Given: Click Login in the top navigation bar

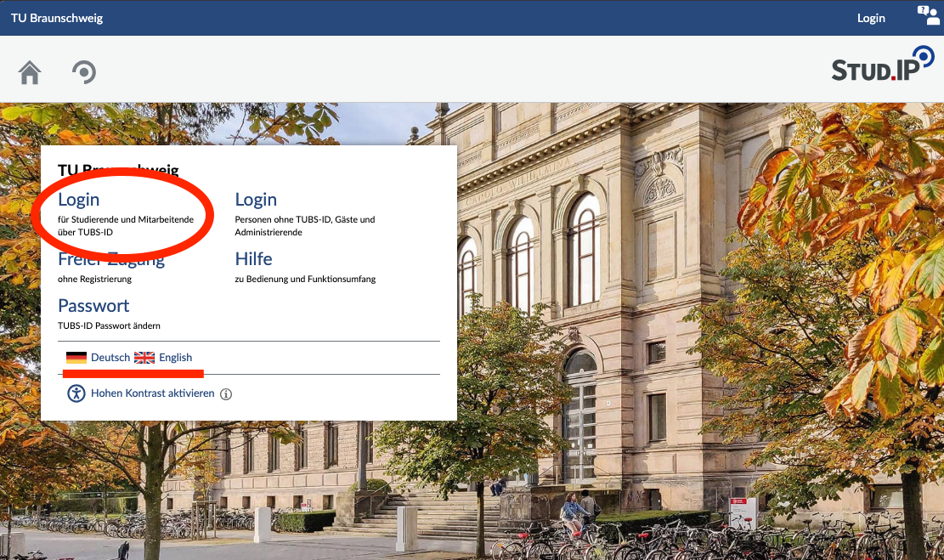Looking at the screenshot, I should [871, 18].
